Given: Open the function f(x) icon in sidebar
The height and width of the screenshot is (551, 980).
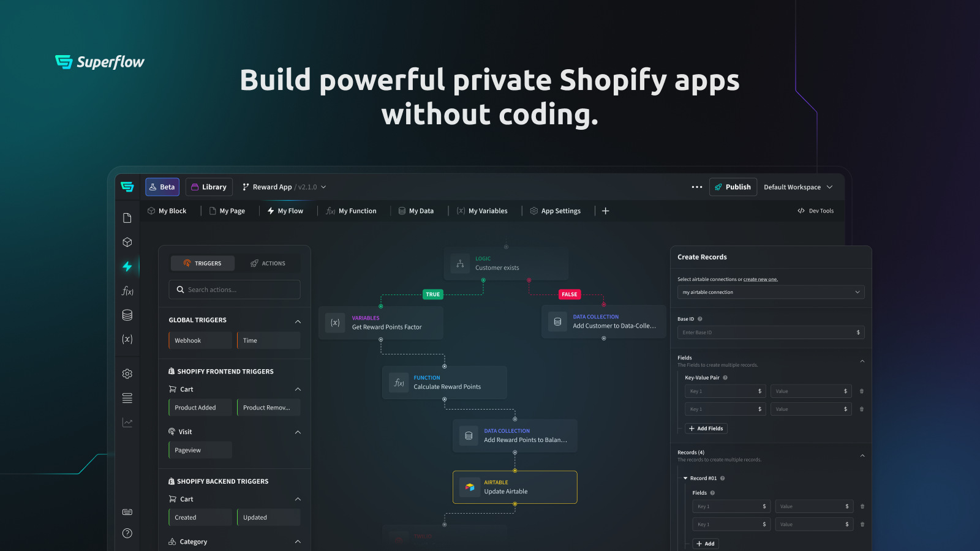Looking at the screenshot, I should pyautogui.click(x=127, y=291).
